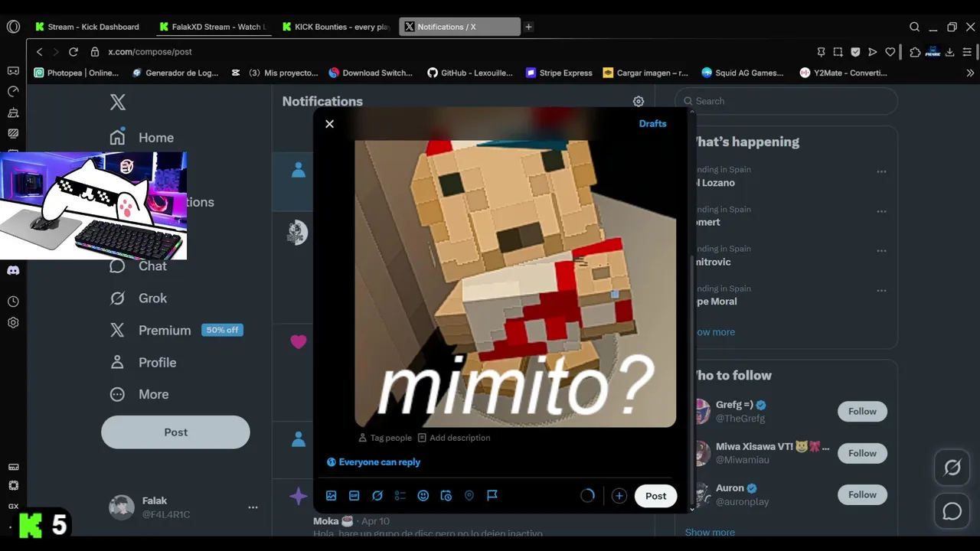
Task: Open Grok floating button
Action: pos(952,468)
